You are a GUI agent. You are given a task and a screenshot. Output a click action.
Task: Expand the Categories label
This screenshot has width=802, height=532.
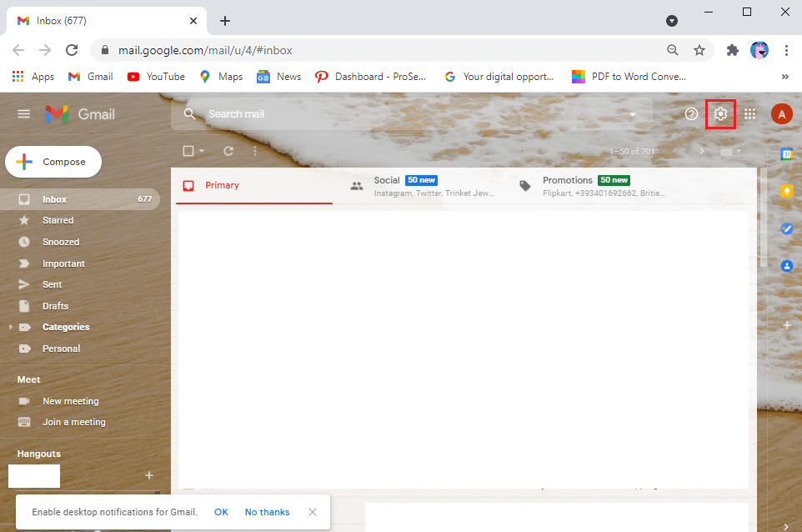coord(11,327)
